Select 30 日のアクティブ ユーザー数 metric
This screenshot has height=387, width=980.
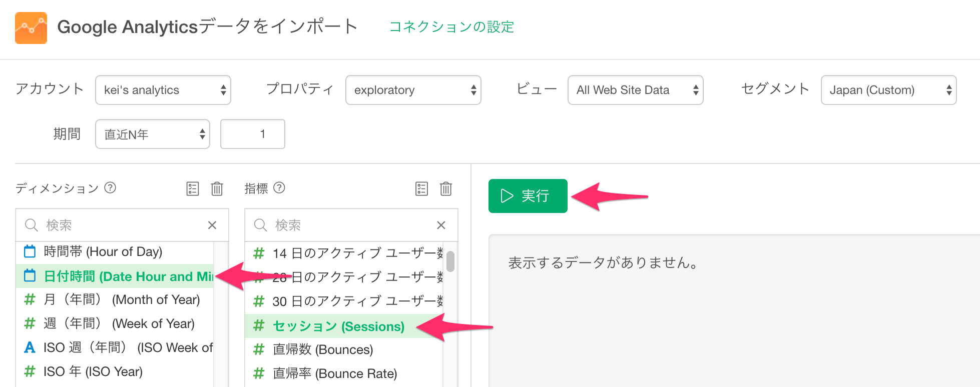(x=344, y=301)
